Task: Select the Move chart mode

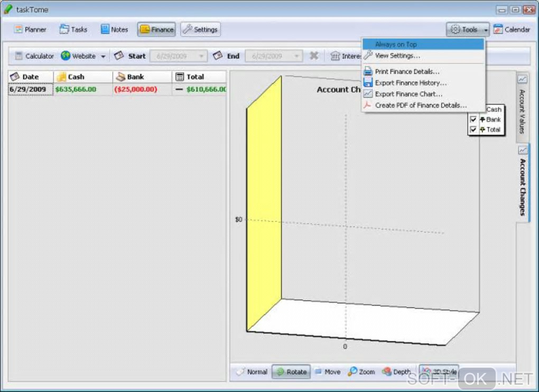Action: click(x=328, y=372)
